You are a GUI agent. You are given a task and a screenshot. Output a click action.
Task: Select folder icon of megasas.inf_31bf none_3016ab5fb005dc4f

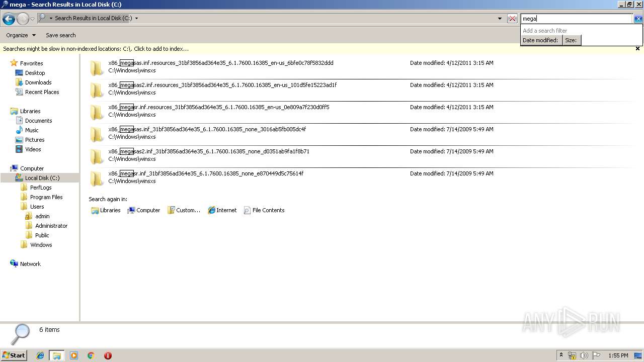tap(97, 134)
